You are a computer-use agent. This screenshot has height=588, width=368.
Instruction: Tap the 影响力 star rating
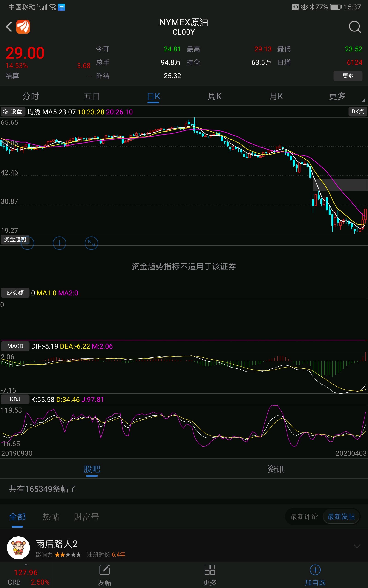click(x=68, y=555)
